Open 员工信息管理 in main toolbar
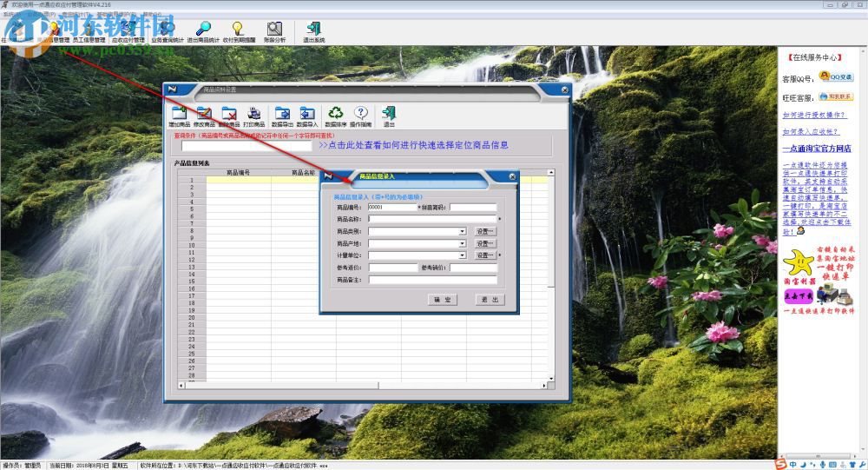This screenshot has width=868, height=470. 89,32
